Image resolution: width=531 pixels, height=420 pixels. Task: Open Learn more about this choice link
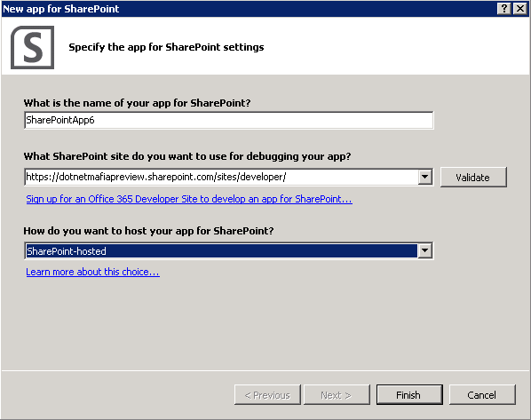point(92,272)
